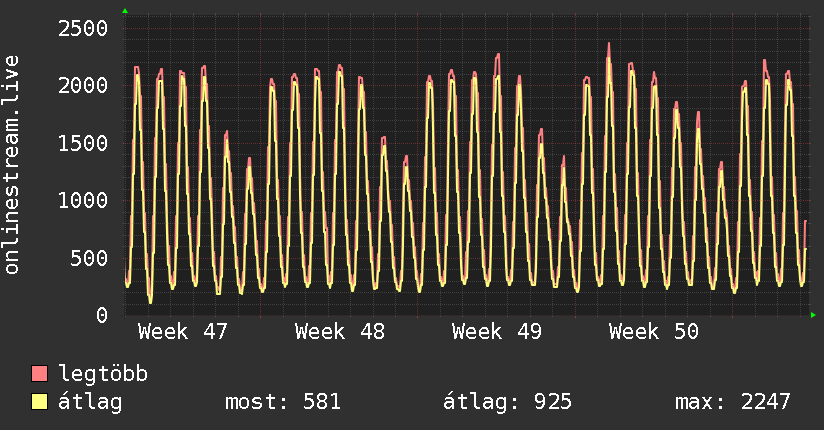Select the 'most: 581' current value
This screenshot has width=824, height=430.
tap(283, 402)
